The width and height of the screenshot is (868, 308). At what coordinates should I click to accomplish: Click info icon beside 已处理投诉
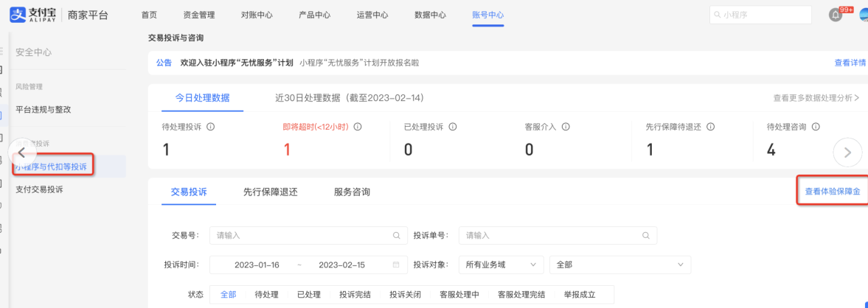pos(453,127)
